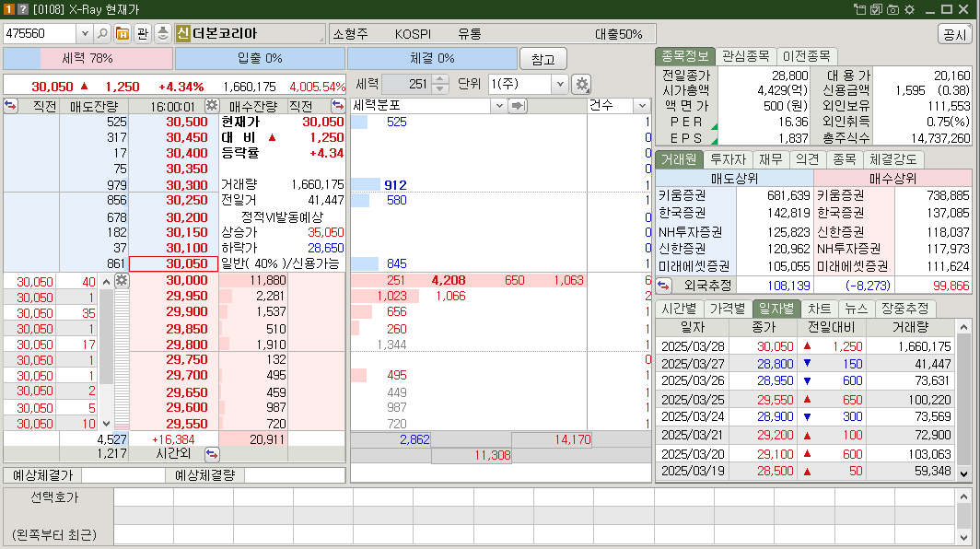Click the checked windows icon in the title bar
Image resolution: width=980 pixels, height=549 pixels.
tap(876, 9)
